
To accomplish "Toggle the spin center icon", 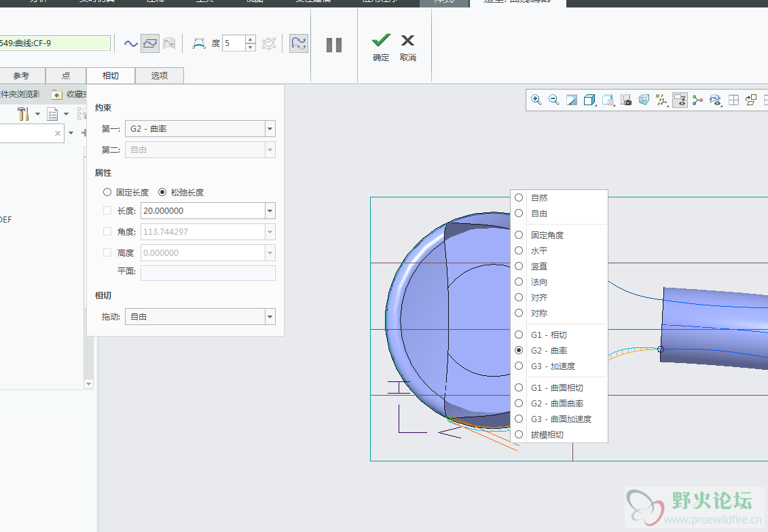I will [x=697, y=100].
